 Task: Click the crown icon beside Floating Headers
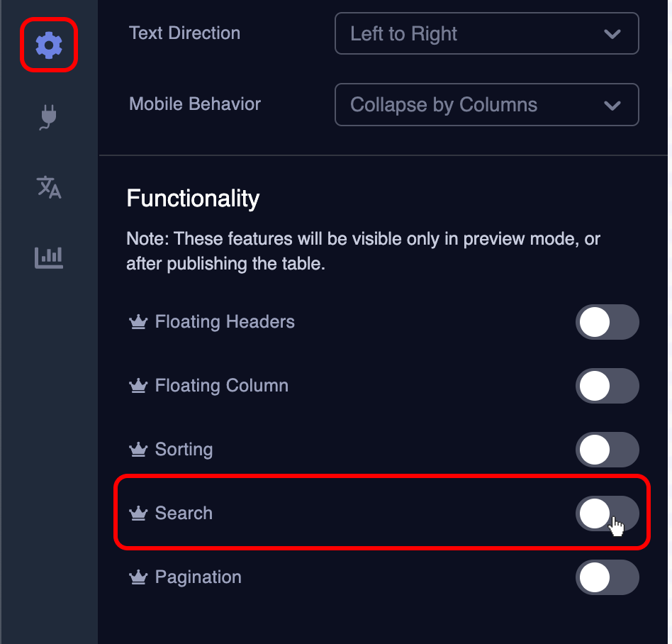coord(138,323)
